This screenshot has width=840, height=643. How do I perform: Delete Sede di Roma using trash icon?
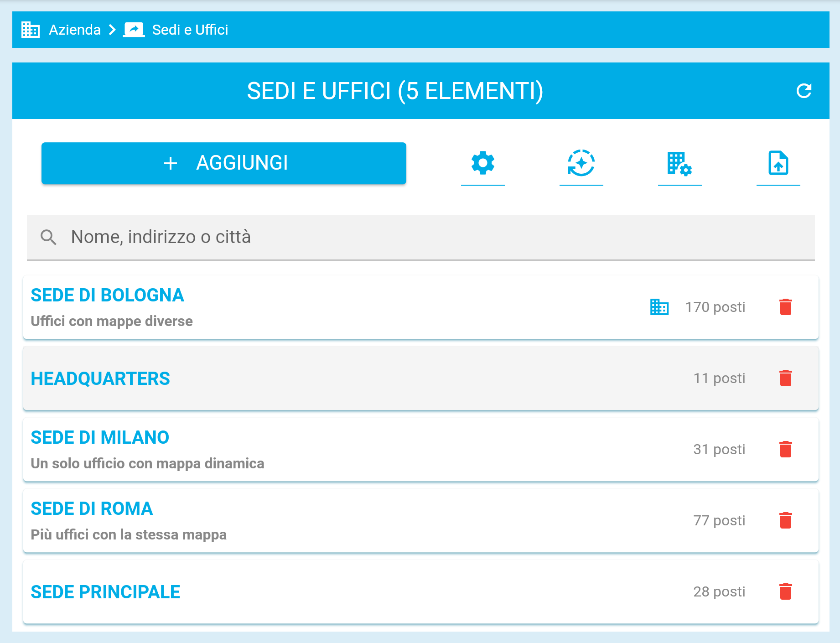tap(785, 520)
